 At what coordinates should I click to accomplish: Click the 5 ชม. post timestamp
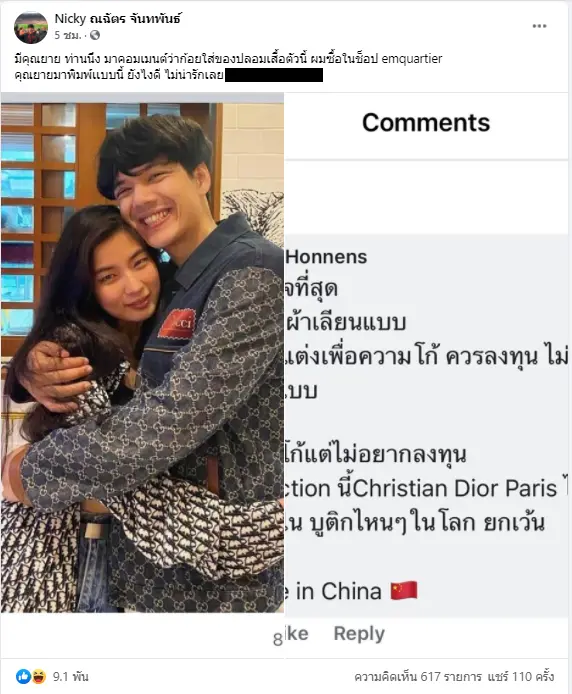[68, 35]
